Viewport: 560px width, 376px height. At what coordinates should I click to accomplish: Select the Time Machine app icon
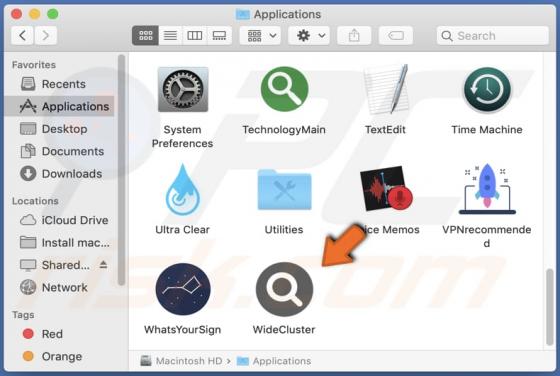tap(487, 90)
